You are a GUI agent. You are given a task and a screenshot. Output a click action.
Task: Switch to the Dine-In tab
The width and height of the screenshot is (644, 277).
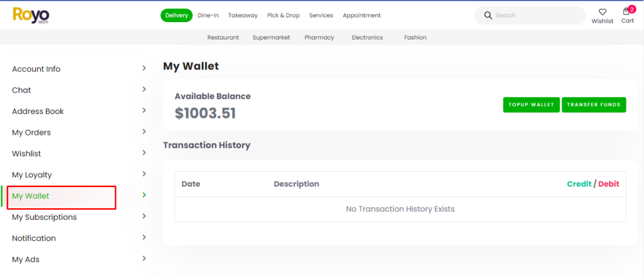click(x=208, y=15)
